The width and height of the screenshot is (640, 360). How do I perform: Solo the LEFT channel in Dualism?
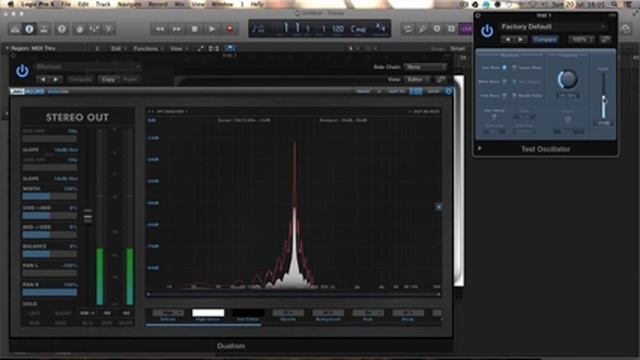(35, 313)
